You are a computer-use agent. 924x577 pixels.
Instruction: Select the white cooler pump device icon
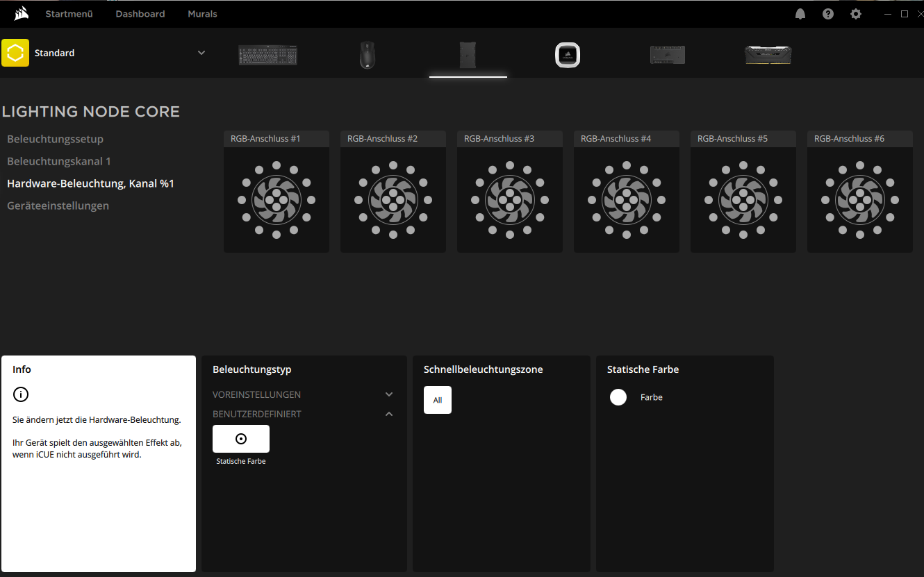click(568, 55)
